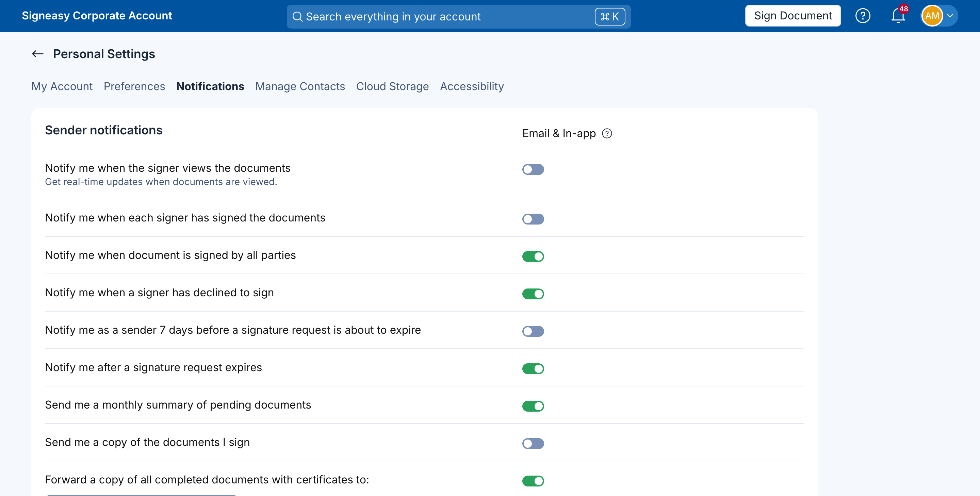Click 'Notify me when document is signed by all parties'
Viewport: 980px width, 496px height.
pos(170,255)
